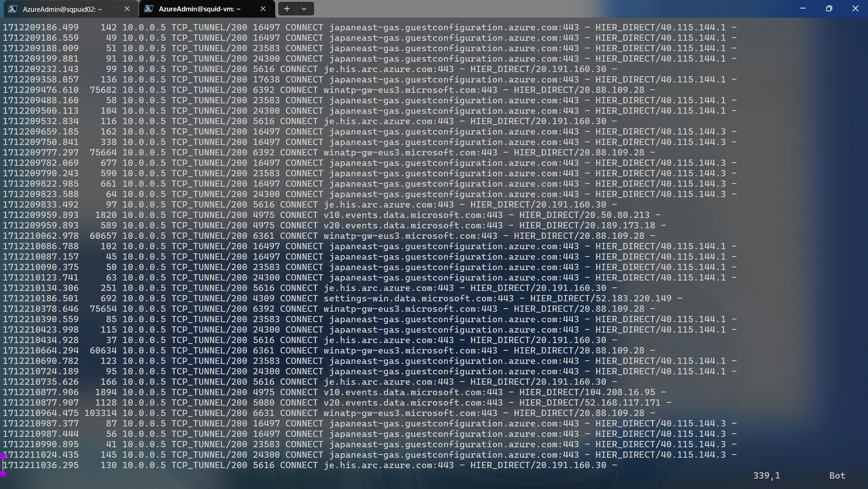Image resolution: width=868 pixels, height=489 pixels.
Task: Click the 60657 duration value
Action: tap(103, 236)
